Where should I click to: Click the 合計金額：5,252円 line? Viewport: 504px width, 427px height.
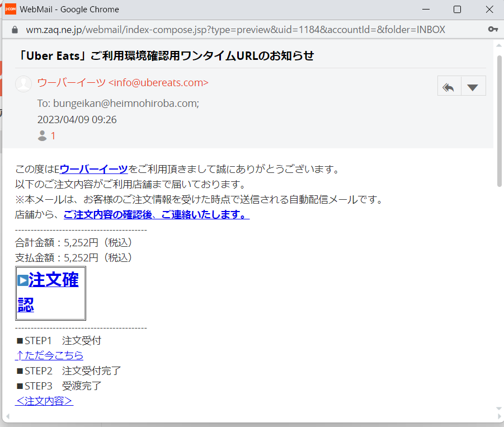tap(74, 242)
